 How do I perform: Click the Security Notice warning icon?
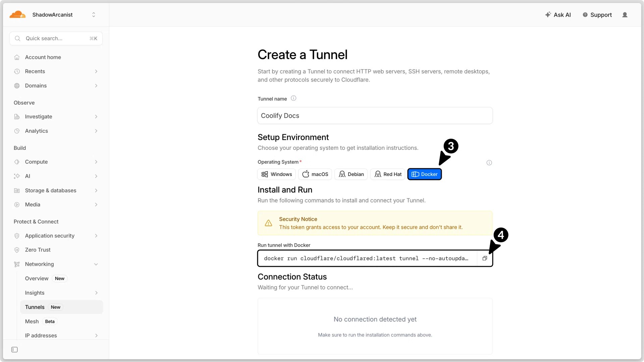point(268,223)
